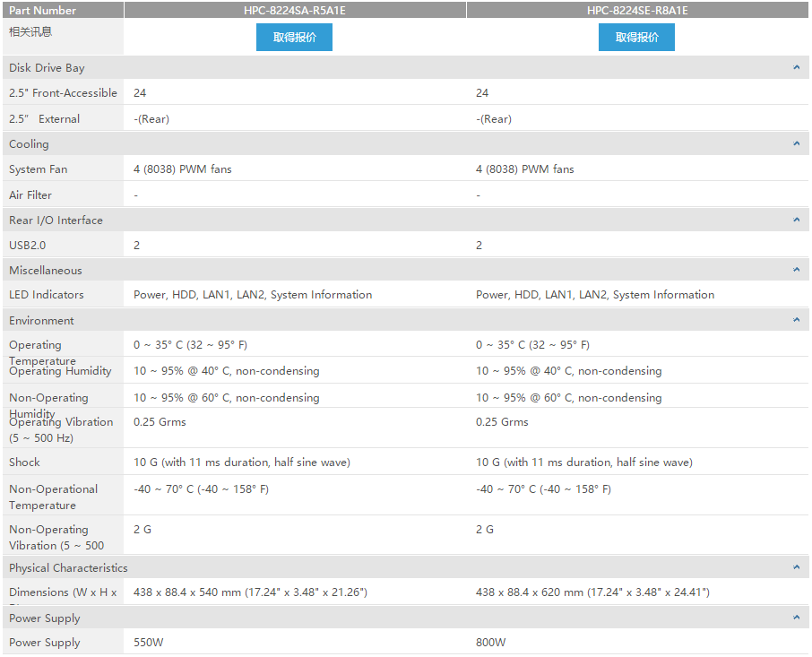Click the Part Number header label
The image size is (812, 657).
(42, 11)
